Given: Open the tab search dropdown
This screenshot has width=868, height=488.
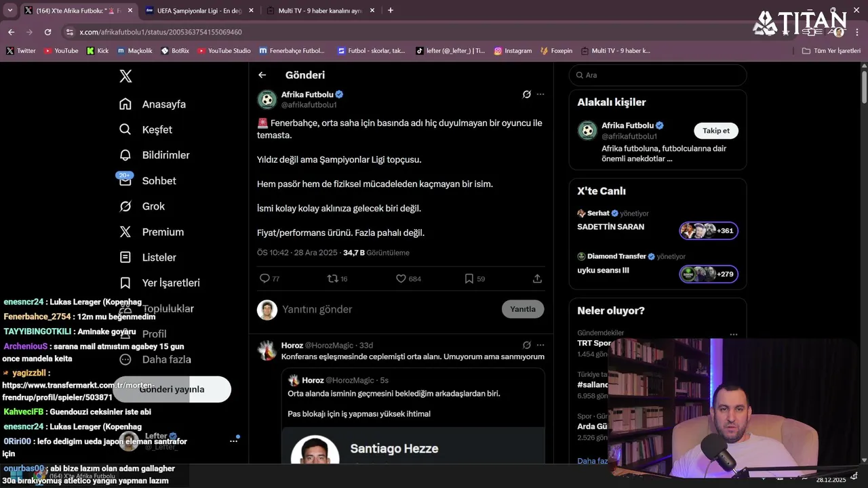Looking at the screenshot, I should [x=9, y=10].
